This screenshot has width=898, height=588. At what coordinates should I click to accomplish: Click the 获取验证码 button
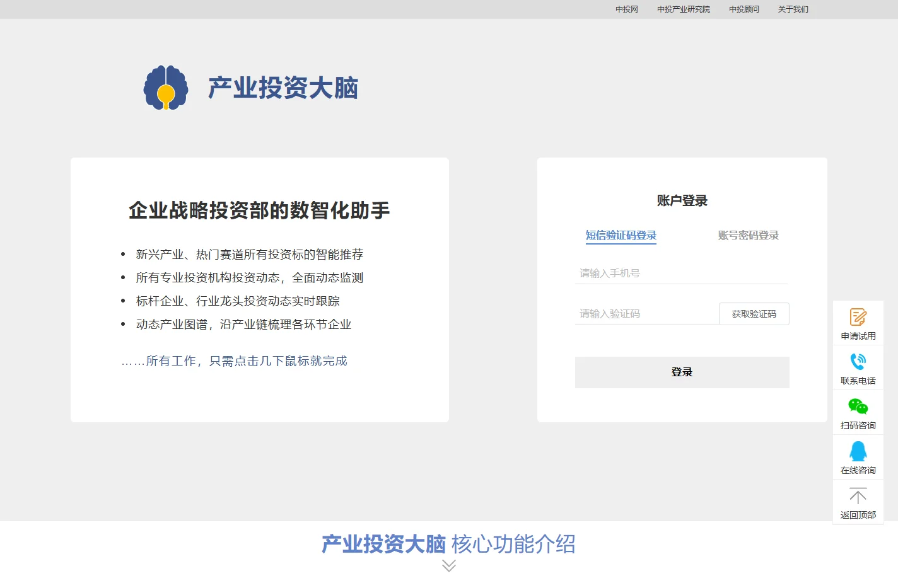(754, 314)
